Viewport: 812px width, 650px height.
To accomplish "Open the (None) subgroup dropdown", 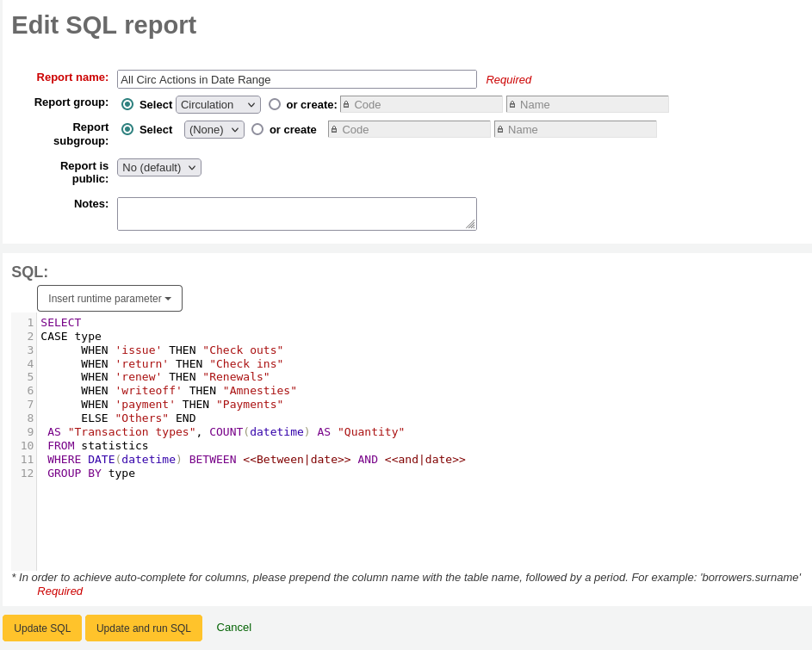I will coord(214,129).
